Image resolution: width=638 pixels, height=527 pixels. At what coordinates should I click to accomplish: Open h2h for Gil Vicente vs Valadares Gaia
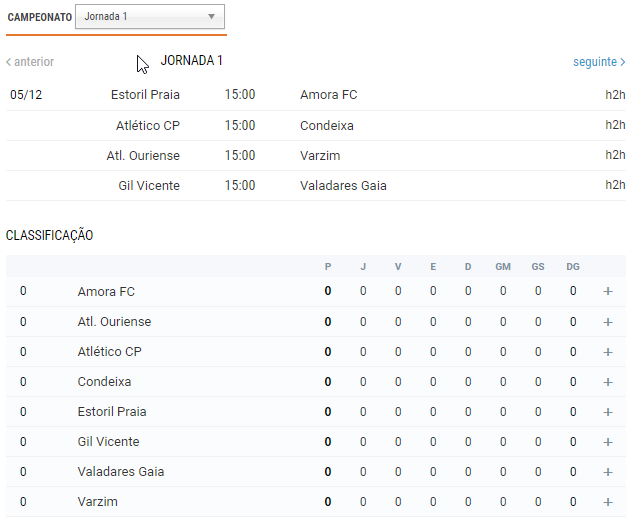point(615,185)
